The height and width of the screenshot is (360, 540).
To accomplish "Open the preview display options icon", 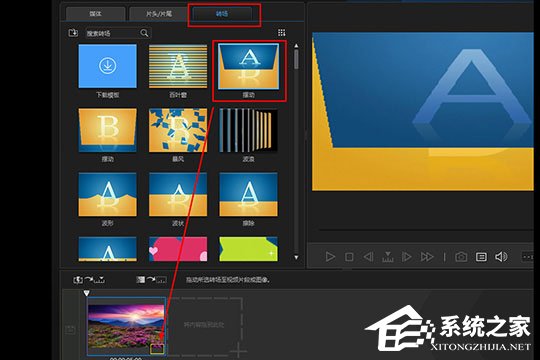I will [481, 257].
